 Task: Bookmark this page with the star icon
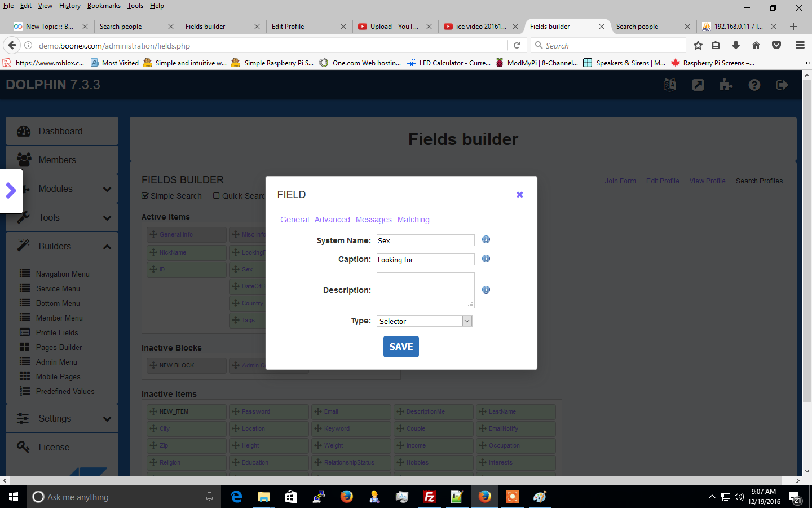coord(698,45)
